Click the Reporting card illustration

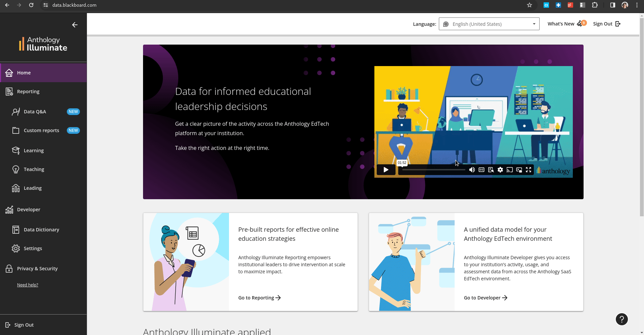pos(186,262)
